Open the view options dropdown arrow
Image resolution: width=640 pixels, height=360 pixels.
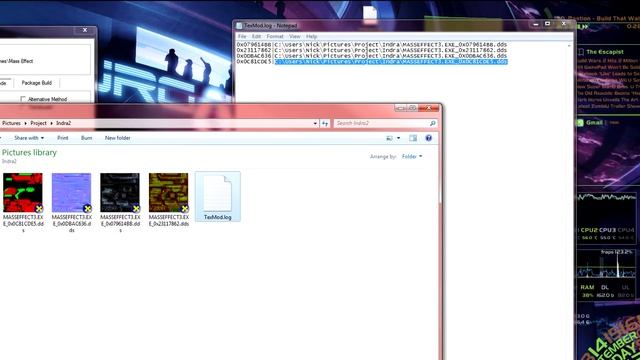[399, 138]
